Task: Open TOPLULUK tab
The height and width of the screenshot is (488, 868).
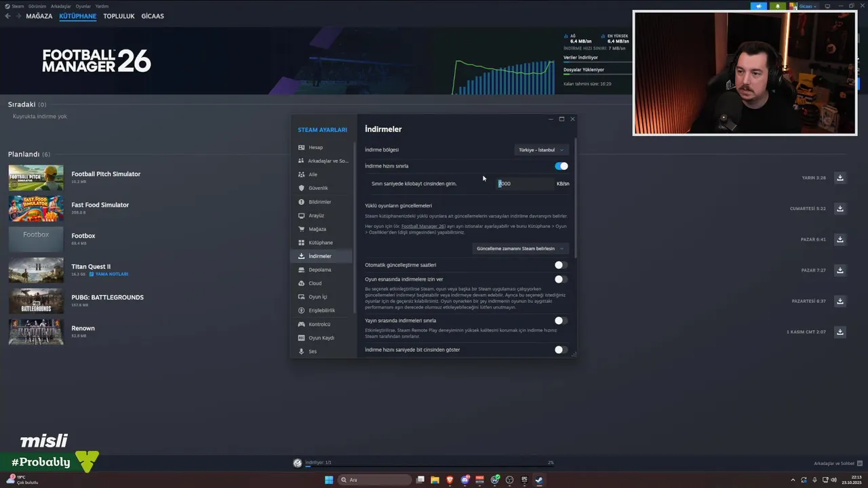Action: 119,16
